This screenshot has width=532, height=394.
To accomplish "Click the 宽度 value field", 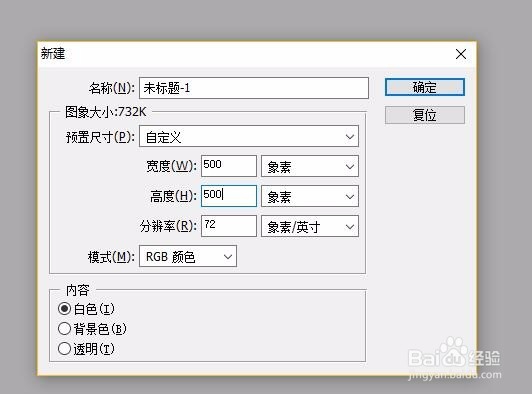I will (229, 166).
